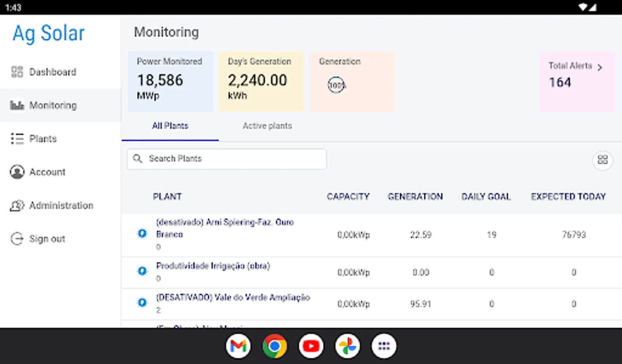622x364 pixels.
Task: Open Chrome from the taskbar
Action: 275,346
